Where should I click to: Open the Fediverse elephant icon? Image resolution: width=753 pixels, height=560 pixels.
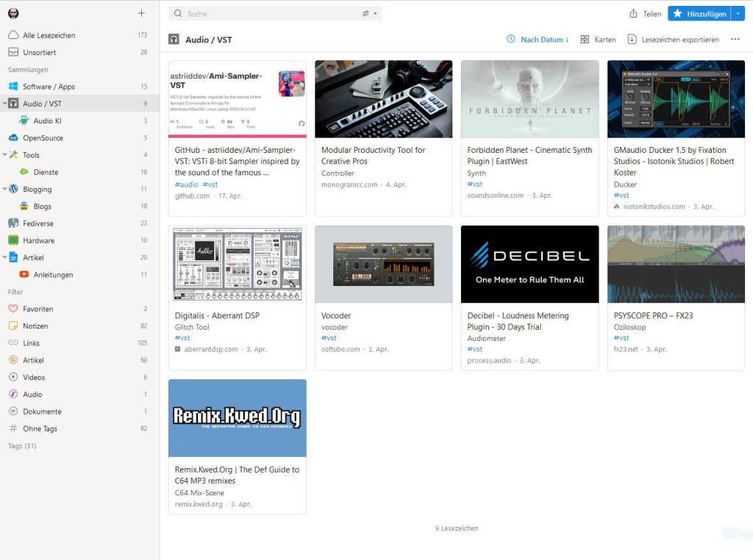coord(13,223)
